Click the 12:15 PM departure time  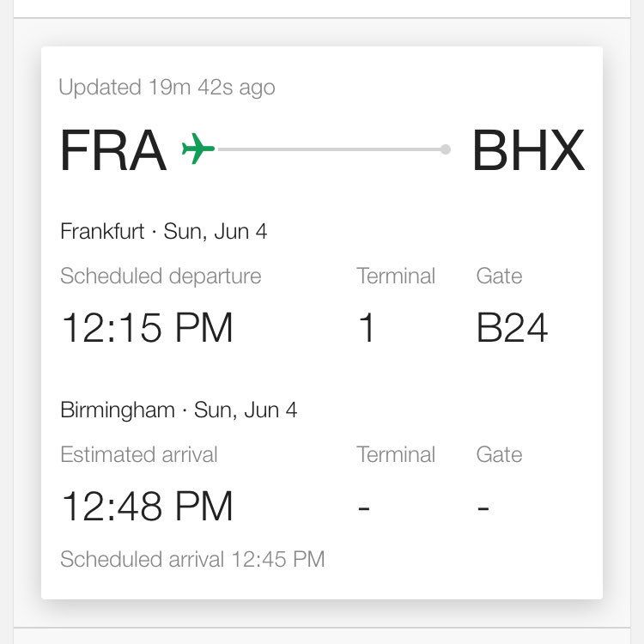pos(147,328)
